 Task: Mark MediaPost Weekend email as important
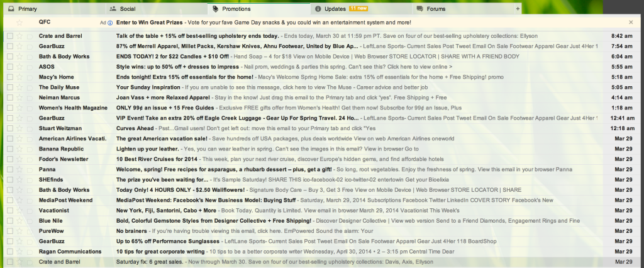click(30, 200)
